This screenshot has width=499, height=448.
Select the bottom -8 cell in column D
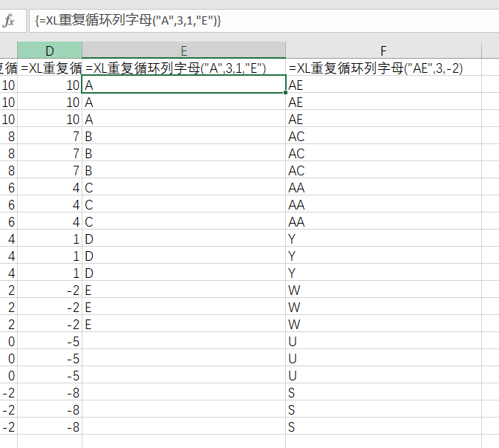50,426
